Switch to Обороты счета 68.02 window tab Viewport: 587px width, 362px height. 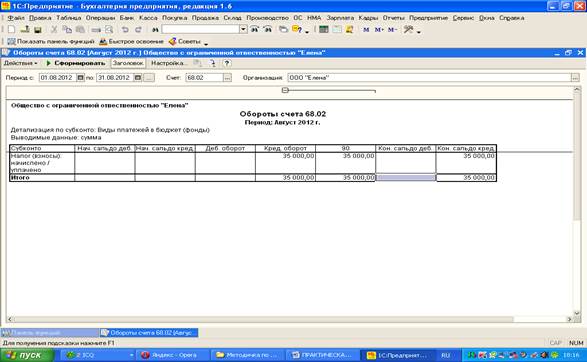click(x=149, y=332)
